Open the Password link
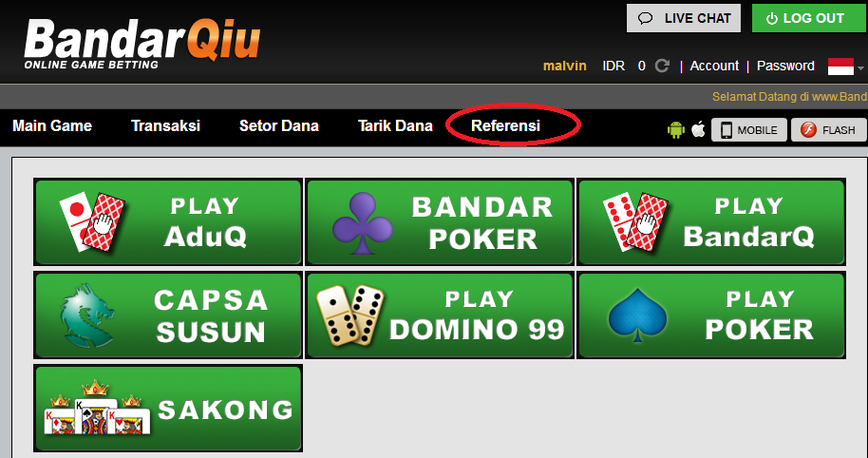The height and width of the screenshot is (458, 868). point(785,66)
